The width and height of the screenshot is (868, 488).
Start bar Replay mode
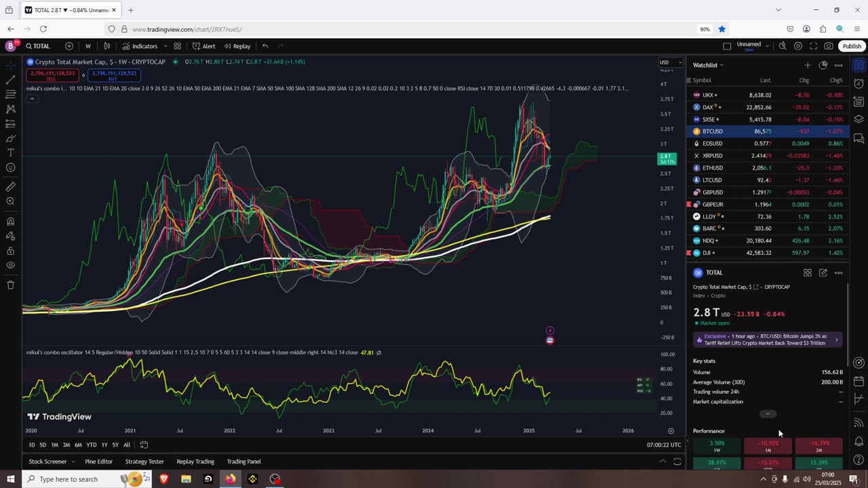coord(237,46)
